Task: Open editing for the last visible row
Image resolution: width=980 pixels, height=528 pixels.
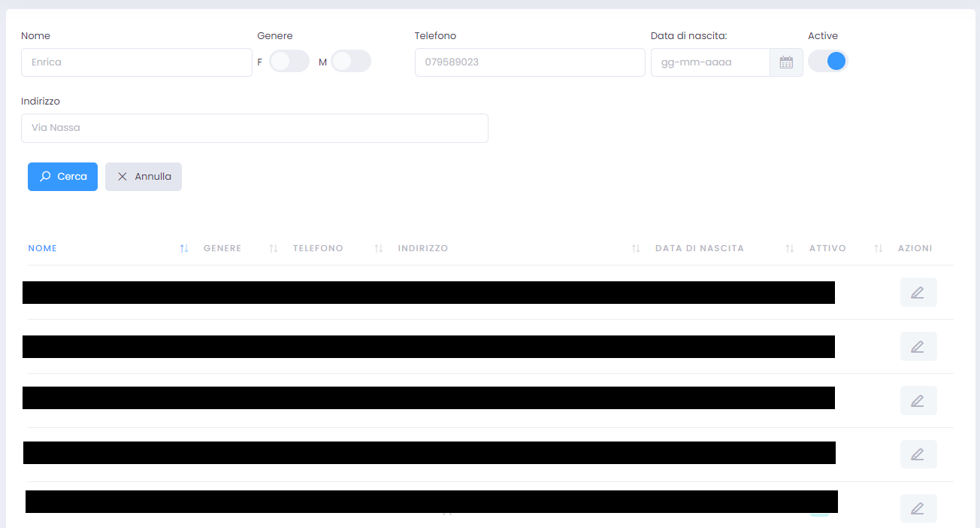Action: [918, 508]
